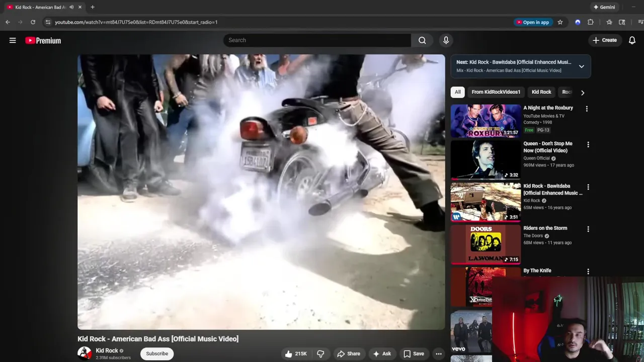Click Open in app button
This screenshot has width=644, height=362.
(x=533, y=22)
